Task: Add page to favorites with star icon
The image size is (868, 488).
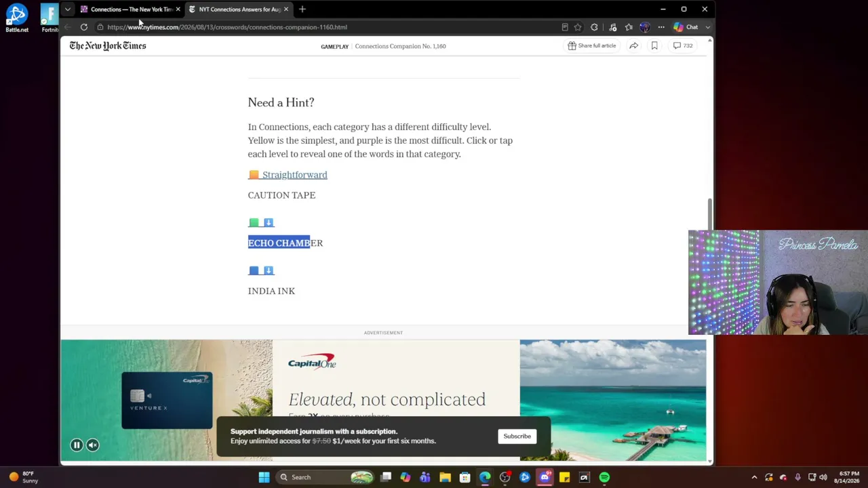Action: 578,27
